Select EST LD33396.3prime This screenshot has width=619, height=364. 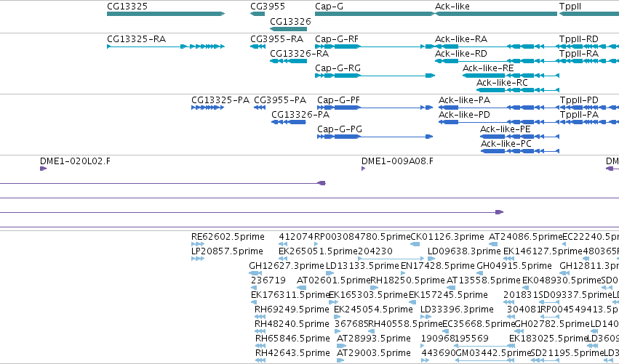click(x=426, y=317)
